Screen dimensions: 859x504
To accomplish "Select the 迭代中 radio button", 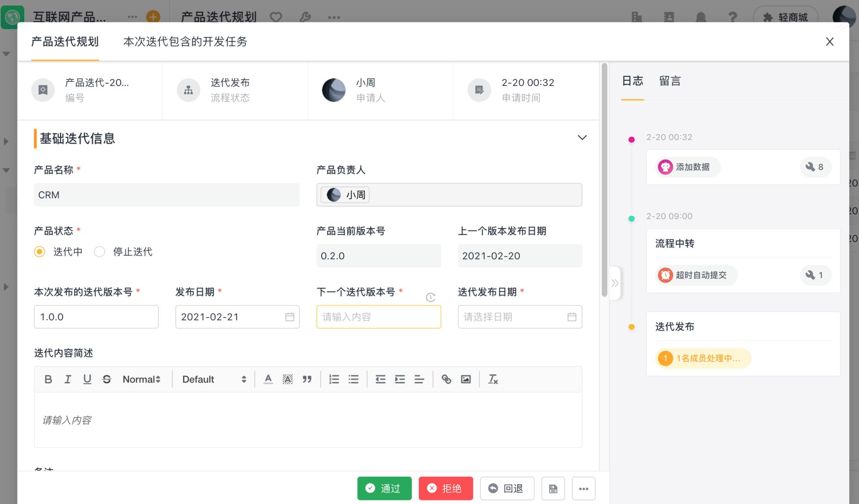I will [40, 252].
